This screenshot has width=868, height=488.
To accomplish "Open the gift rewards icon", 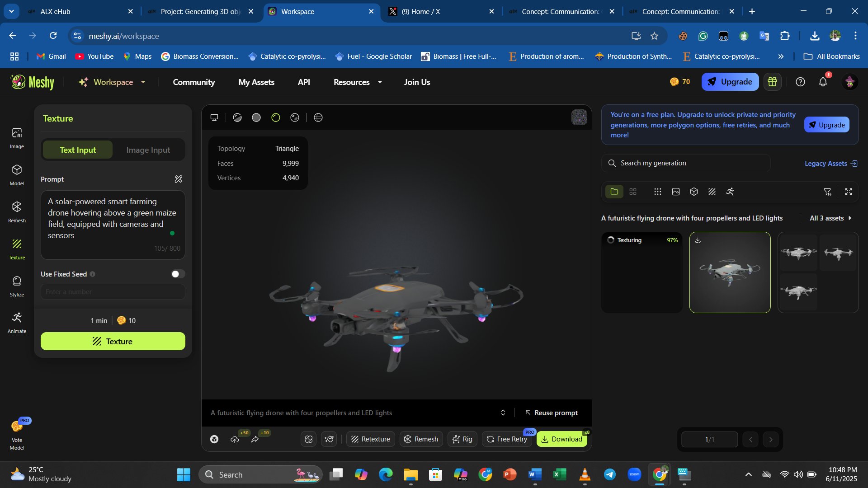I will click(772, 82).
